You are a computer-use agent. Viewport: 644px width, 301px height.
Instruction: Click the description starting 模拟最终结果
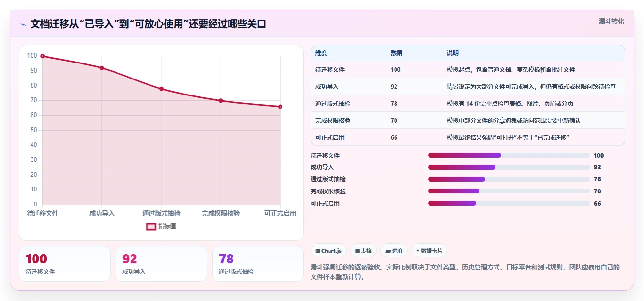(x=508, y=138)
